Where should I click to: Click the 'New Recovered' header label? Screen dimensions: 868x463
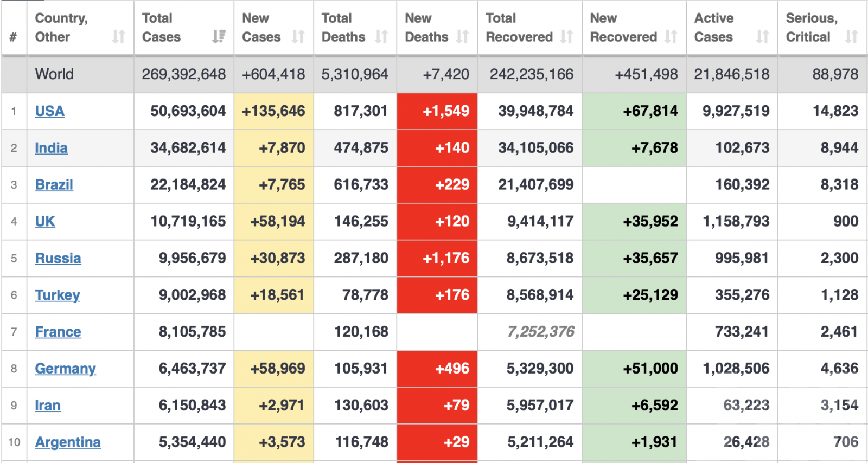coord(623,27)
